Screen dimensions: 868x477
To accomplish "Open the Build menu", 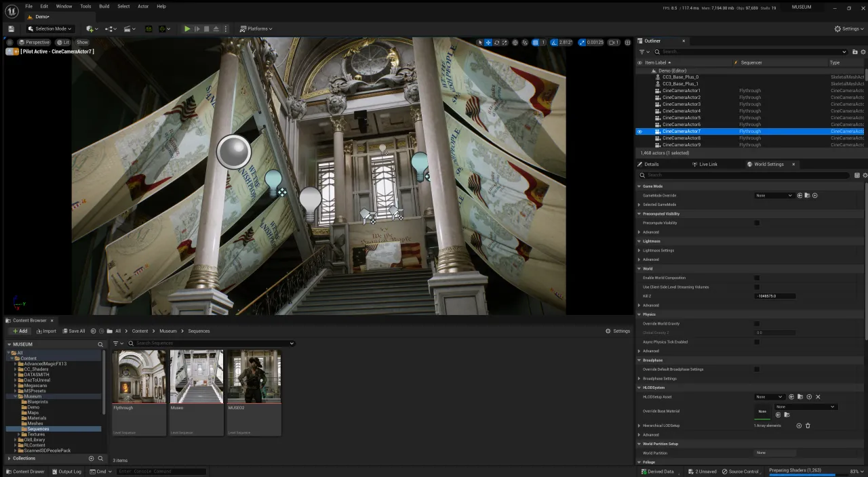I will coord(104,6).
